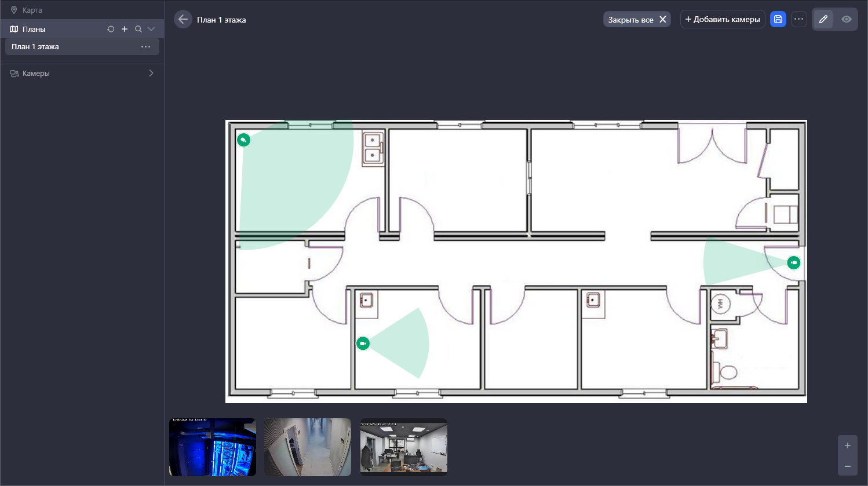Zoom in the plan with plus button
This screenshot has height=486, width=868.
point(848,445)
